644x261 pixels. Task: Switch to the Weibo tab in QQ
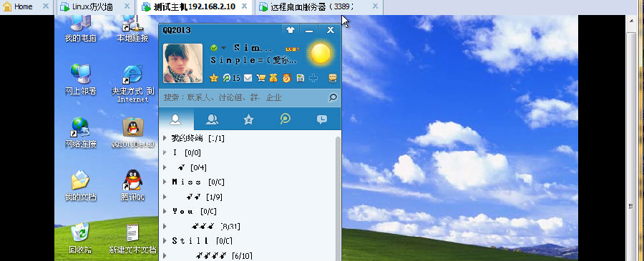pyautogui.click(x=285, y=119)
